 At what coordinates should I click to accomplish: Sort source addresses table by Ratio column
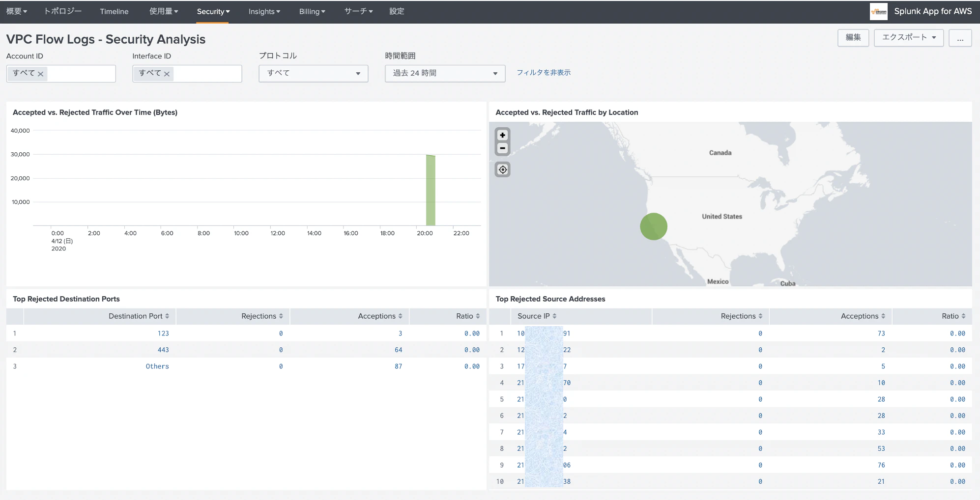953,316
